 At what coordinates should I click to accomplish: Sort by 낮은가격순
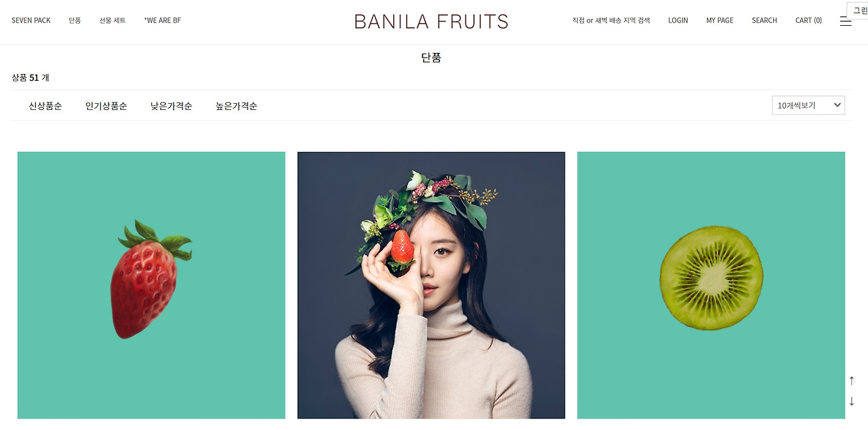[x=172, y=106]
